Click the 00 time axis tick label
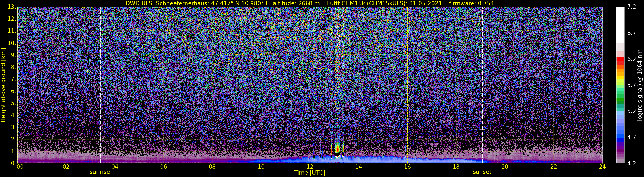 point(20,167)
